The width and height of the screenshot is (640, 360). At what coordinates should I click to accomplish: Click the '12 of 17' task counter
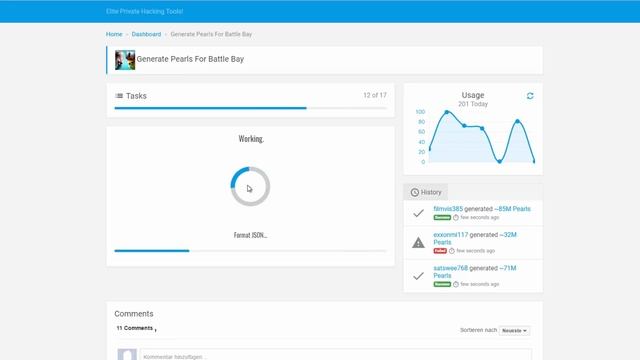(x=375, y=95)
